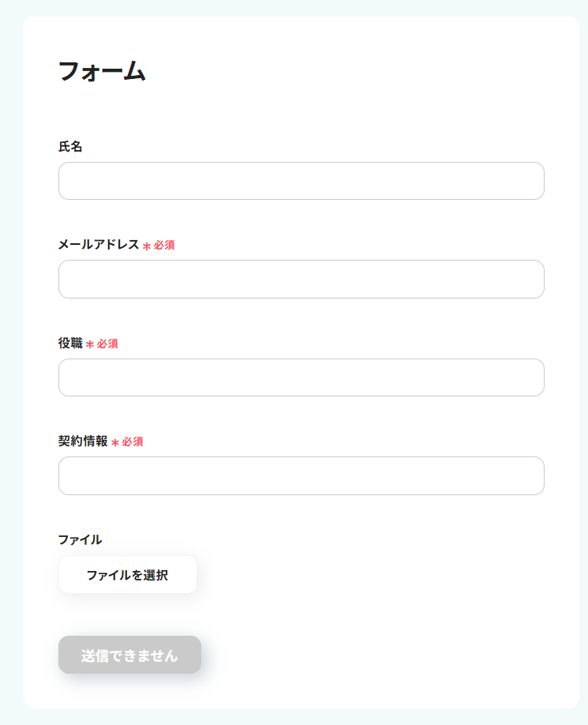The width and height of the screenshot is (588, 725).
Task: Click the 必須 marker next to 役職
Action: pyautogui.click(x=107, y=344)
